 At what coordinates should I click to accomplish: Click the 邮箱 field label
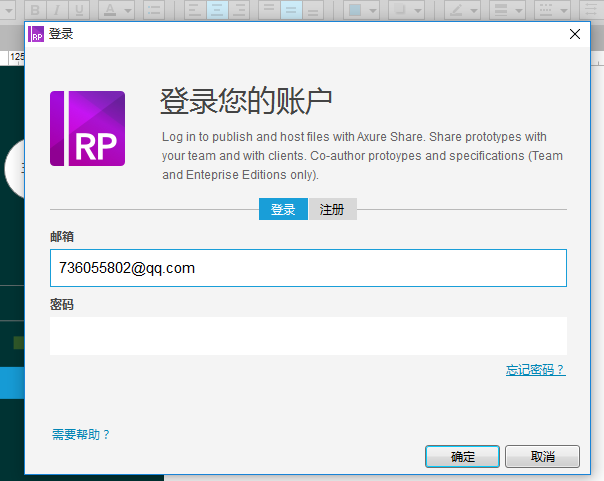tap(62, 236)
